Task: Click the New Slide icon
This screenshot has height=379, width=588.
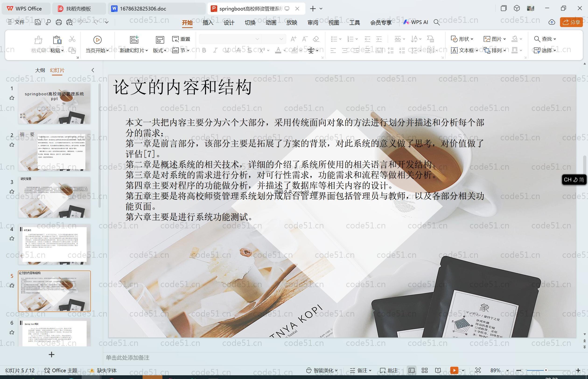Action: click(x=134, y=40)
